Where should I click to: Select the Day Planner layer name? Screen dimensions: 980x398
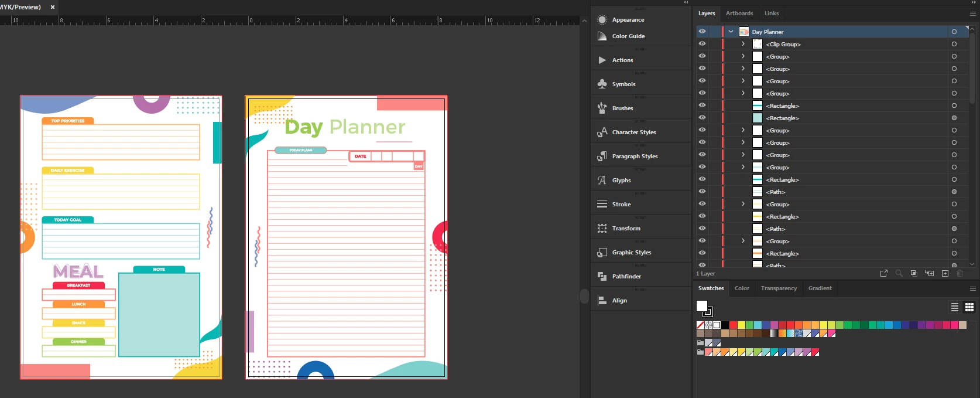click(767, 32)
